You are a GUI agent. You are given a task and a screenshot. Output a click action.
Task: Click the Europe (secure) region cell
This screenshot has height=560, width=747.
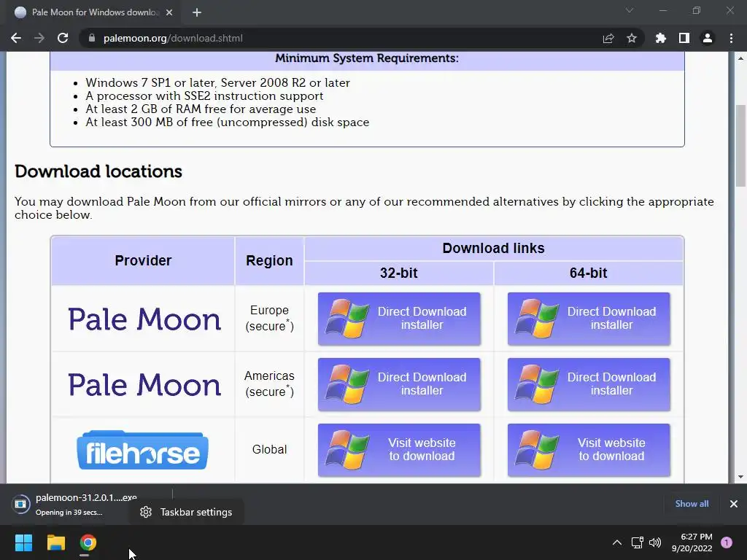[270, 318]
